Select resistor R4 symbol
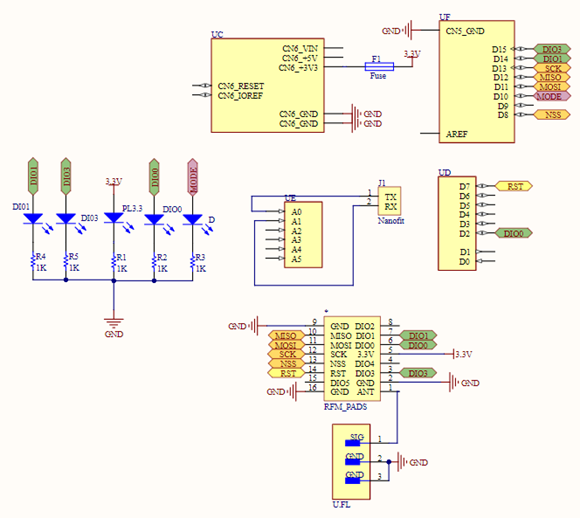This screenshot has height=518, width=580. pos(33,262)
